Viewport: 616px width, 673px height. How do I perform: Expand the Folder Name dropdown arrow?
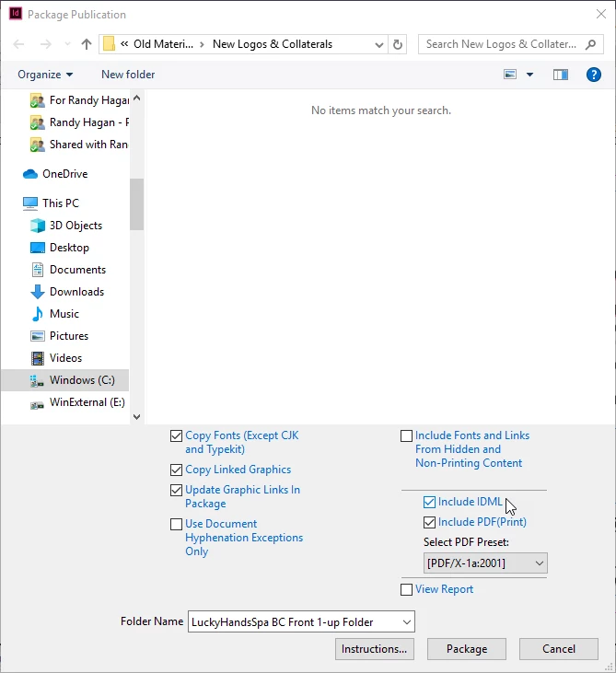coord(407,622)
